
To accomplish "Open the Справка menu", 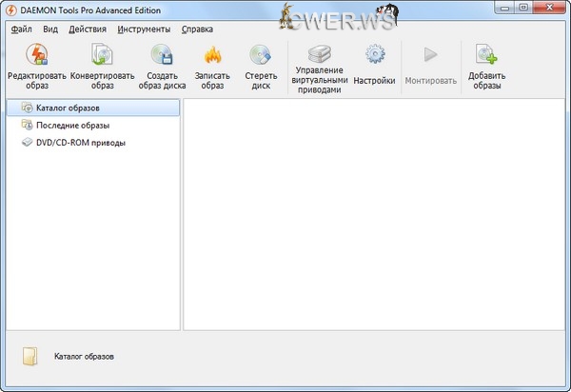I will pyautogui.click(x=197, y=29).
